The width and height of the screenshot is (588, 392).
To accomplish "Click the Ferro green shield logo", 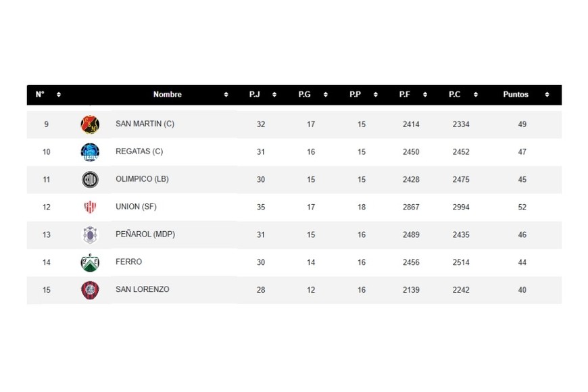I will [90, 262].
